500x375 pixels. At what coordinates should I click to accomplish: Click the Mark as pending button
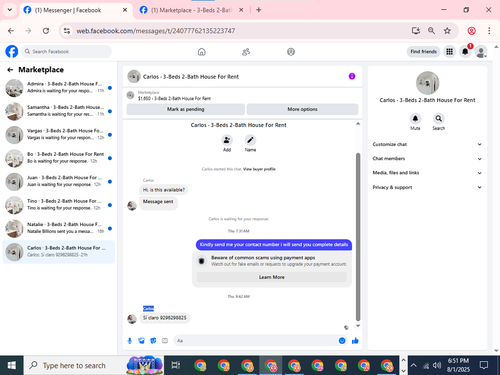pyautogui.click(x=186, y=109)
